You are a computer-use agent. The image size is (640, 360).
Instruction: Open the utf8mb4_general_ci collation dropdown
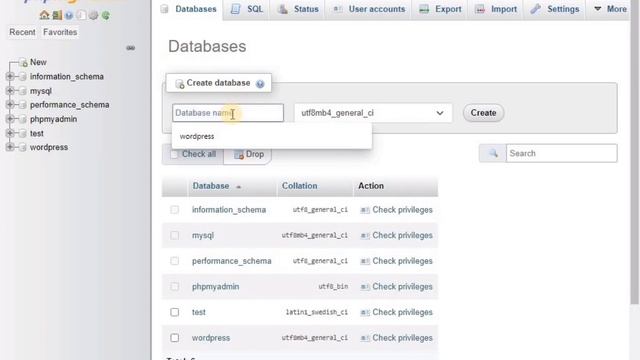tap(373, 113)
